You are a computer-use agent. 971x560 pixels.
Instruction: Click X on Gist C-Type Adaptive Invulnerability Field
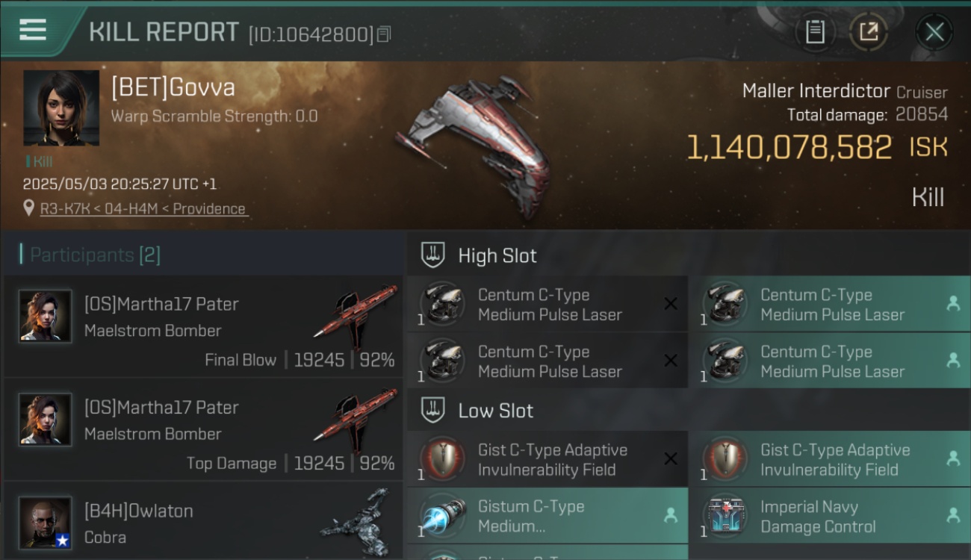(x=671, y=459)
